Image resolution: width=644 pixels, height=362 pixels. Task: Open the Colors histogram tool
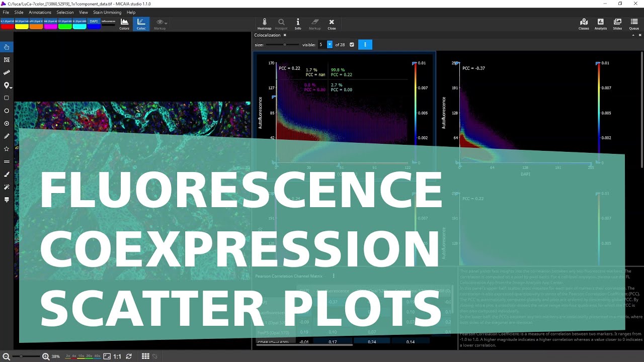(x=124, y=24)
